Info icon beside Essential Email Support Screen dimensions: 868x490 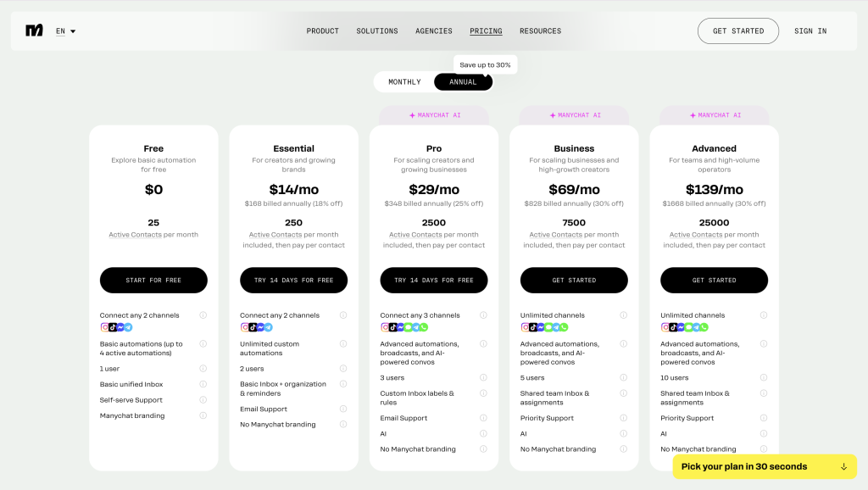click(x=343, y=409)
